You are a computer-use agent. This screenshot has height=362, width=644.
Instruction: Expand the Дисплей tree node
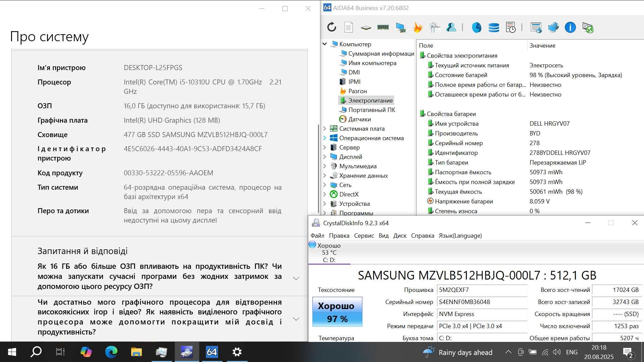324,157
